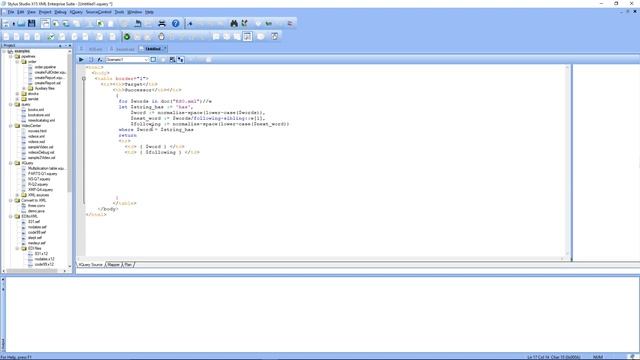
Task: Switch to the Plan tab
Action: click(x=128, y=264)
